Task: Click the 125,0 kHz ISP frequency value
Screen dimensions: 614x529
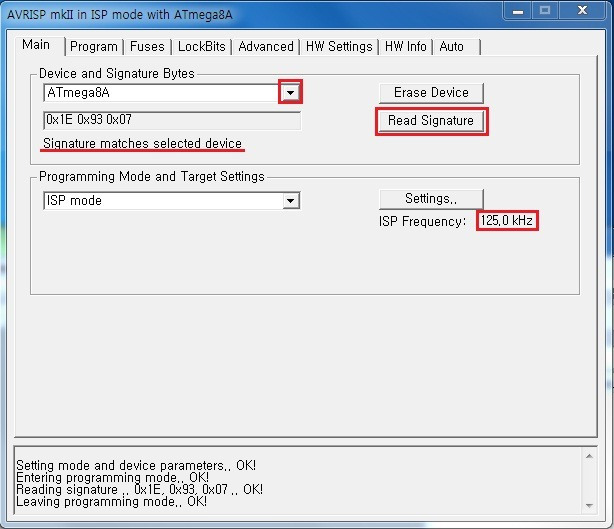Action: [x=507, y=221]
